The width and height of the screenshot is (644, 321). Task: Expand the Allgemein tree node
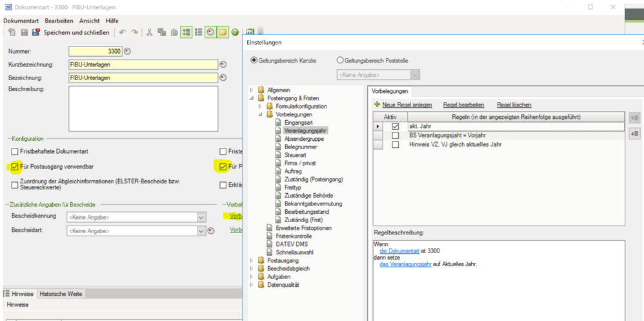(252, 90)
